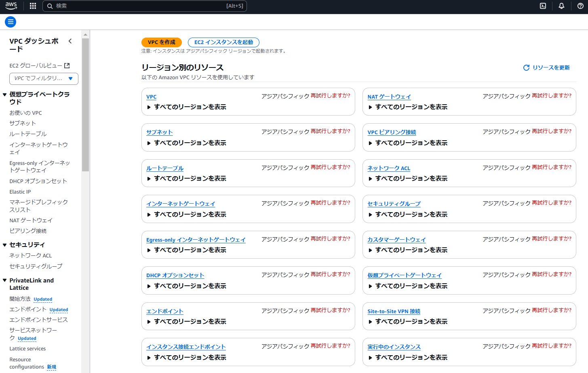Screen dimensions: 588x373
Task: Expand all regions under インターネットゲートウェイ card
Action: 186,215
